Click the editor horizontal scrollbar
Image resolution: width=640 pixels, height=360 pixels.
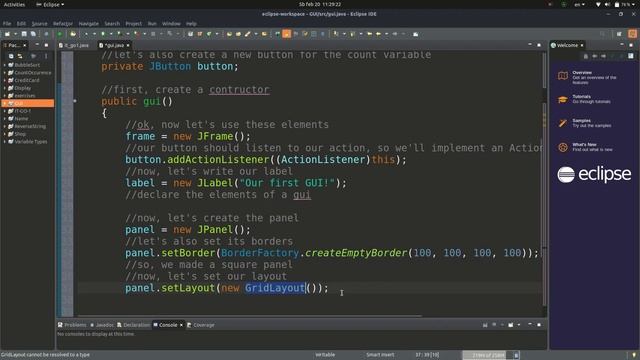pyautogui.click(x=249, y=316)
